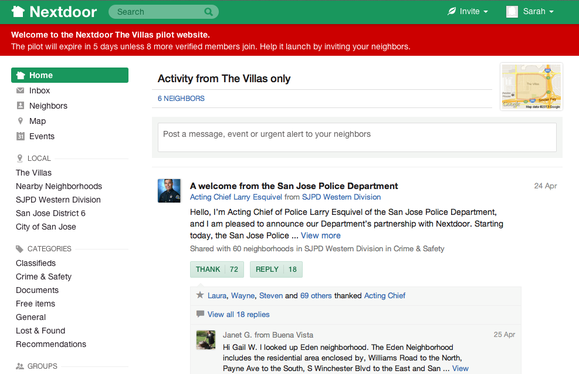Viewport: 579px width, 374px height.
Task: Click the REPLY 18 button
Action: (276, 270)
